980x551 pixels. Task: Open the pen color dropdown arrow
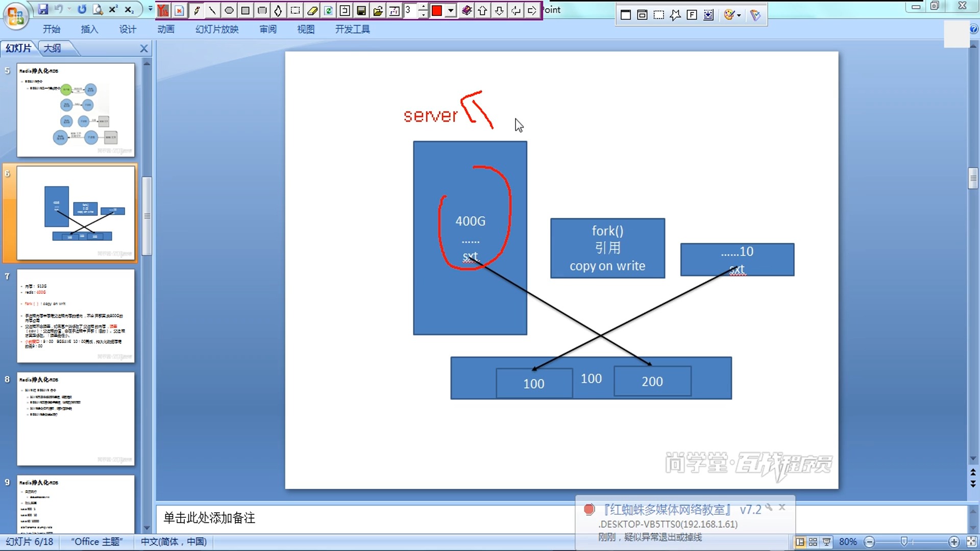click(451, 11)
